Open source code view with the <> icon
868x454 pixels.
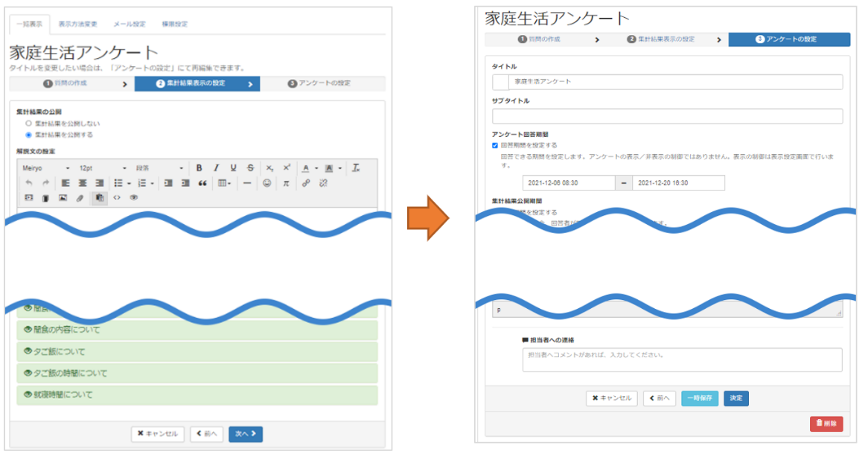coord(117,198)
